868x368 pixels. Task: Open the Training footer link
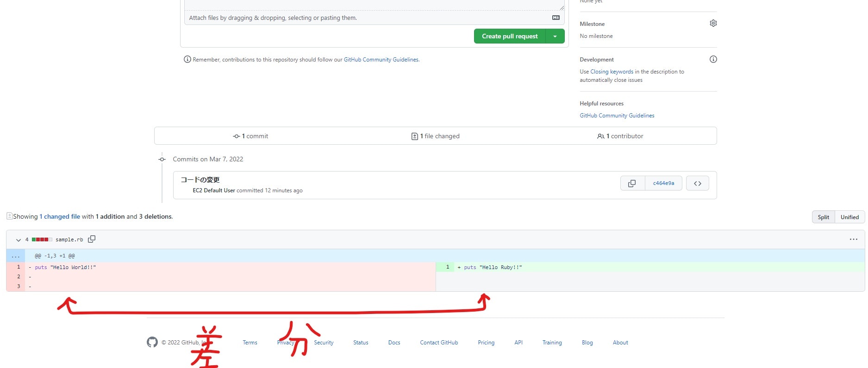point(552,343)
